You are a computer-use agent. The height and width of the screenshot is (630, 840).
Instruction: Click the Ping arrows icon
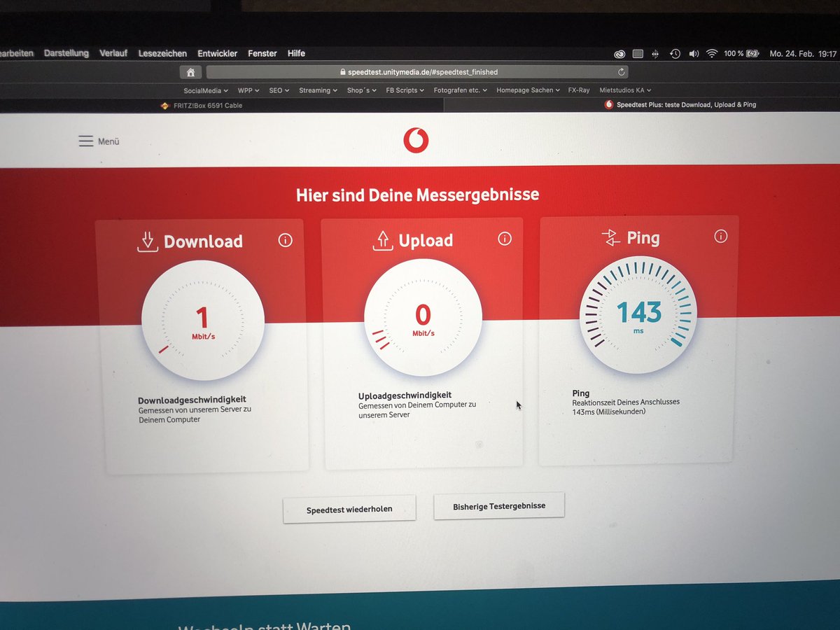tap(611, 238)
